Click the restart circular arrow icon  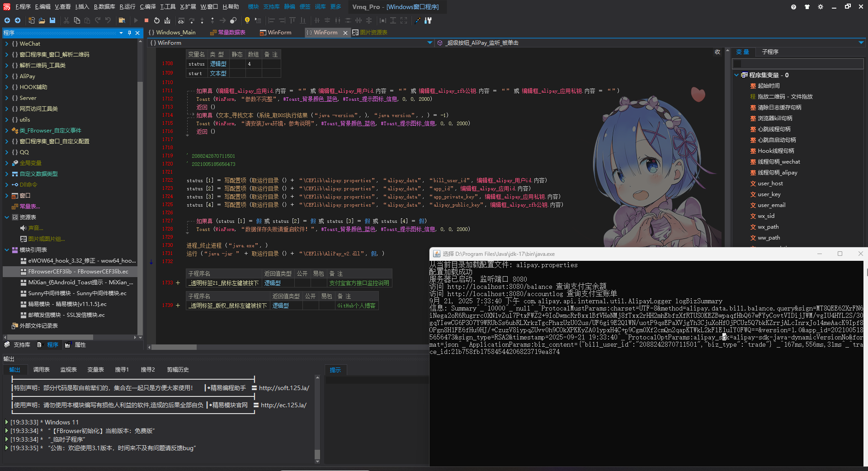[157, 20]
